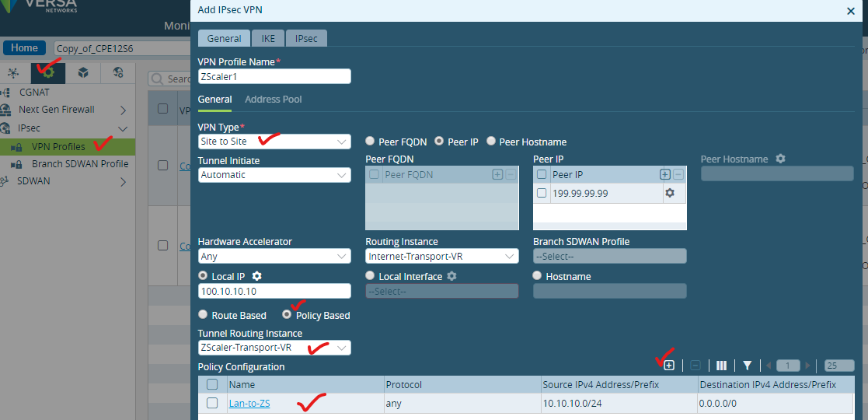This screenshot has height=420, width=868.
Task: Click the page size field showing 25
Action: [x=839, y=365]
